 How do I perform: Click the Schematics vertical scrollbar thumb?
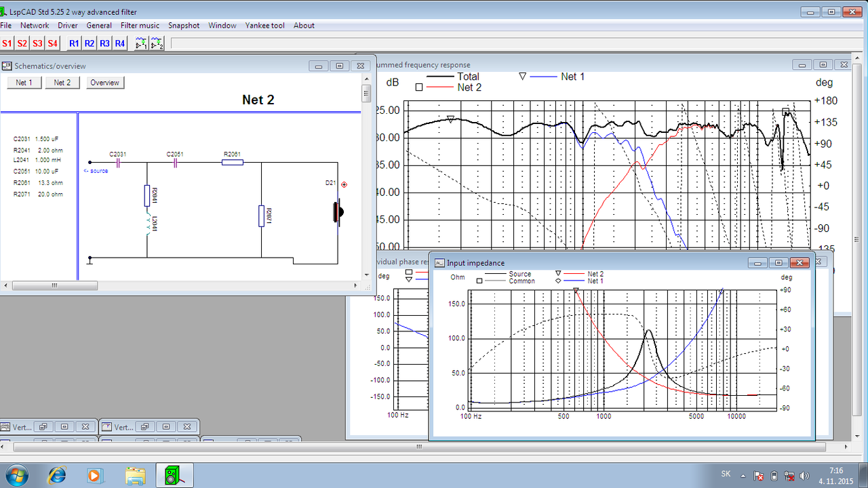coord(366,93)
